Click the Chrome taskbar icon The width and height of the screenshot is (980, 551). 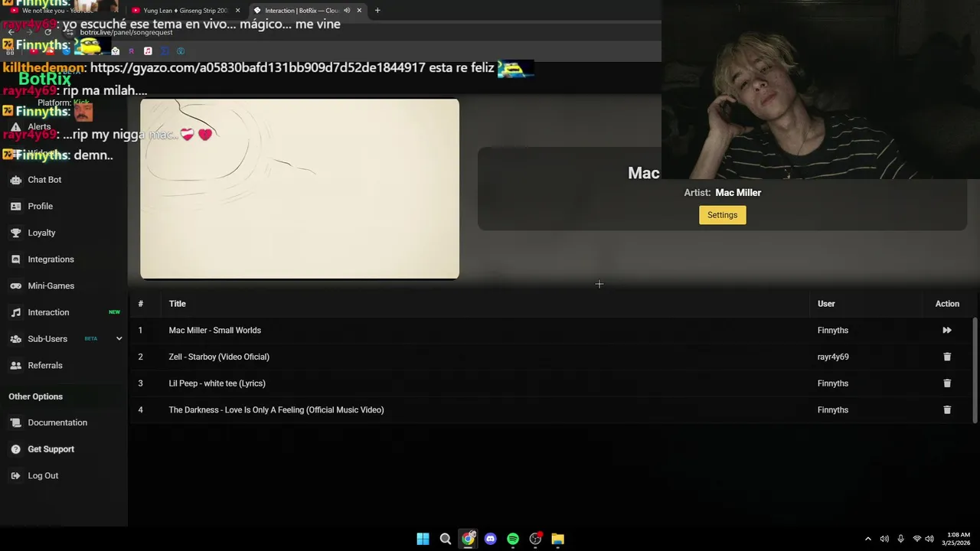[468, 539]
